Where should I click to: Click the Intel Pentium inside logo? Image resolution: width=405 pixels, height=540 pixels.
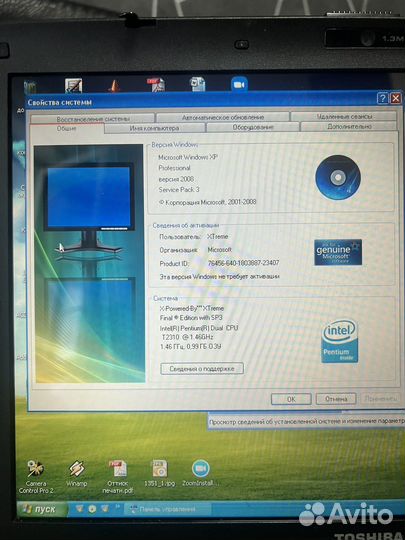pyautogui.click(x=340, y=342)
